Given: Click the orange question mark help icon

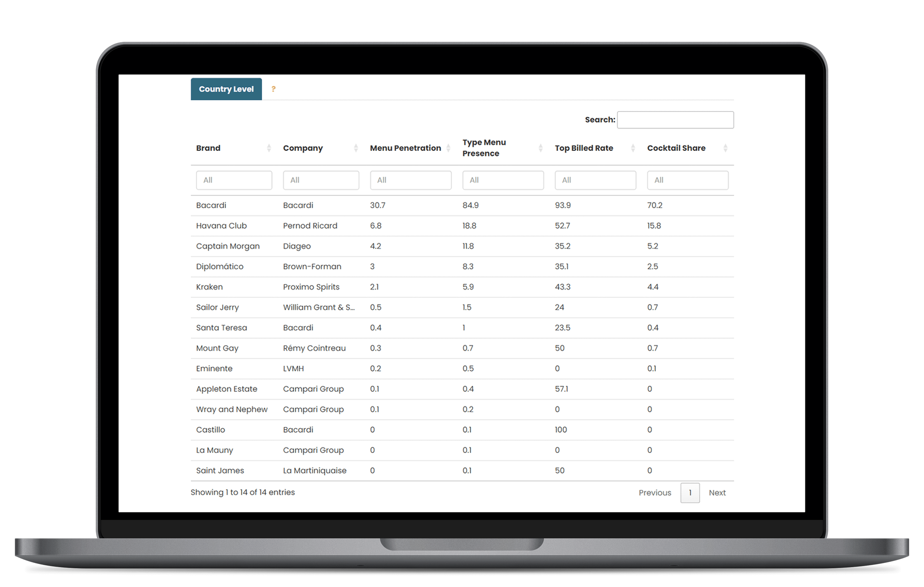Looking at the screenshot, I should point(273,89).
